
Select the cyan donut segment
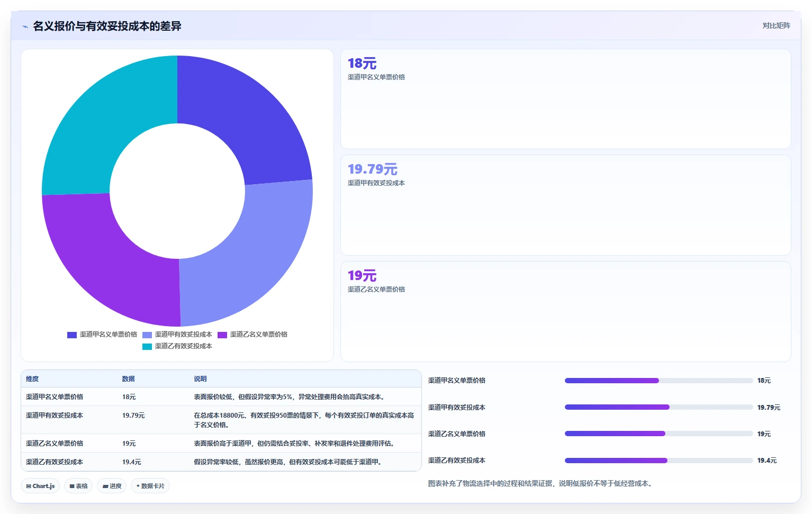coord(106,122)
